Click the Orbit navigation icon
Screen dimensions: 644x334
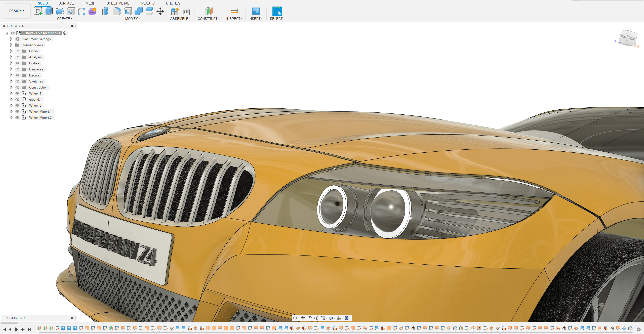[295, 318]
